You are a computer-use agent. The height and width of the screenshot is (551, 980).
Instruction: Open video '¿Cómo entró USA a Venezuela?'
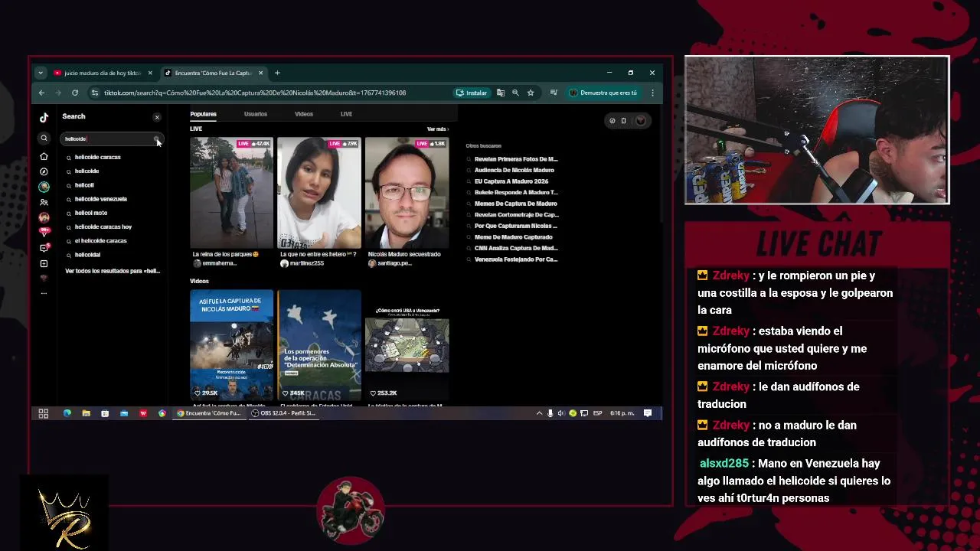coord(407,345)
